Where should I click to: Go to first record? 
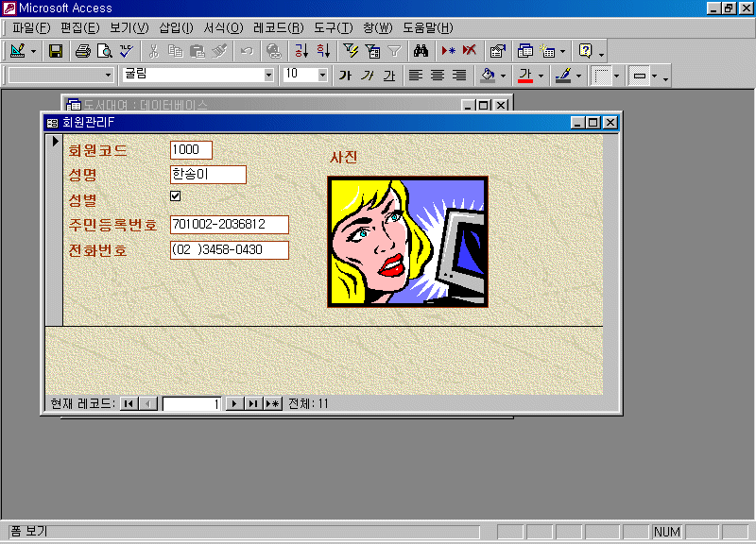pos(129,404)
